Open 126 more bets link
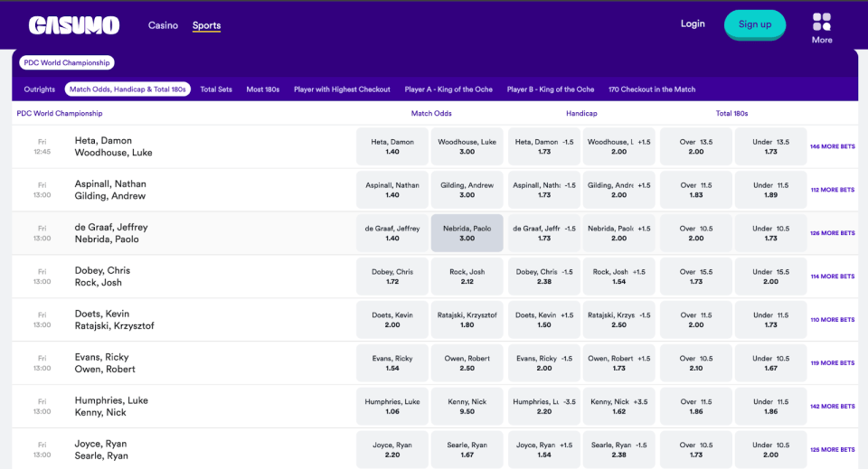This screenshot has width=868, height=469. [833, 233]
